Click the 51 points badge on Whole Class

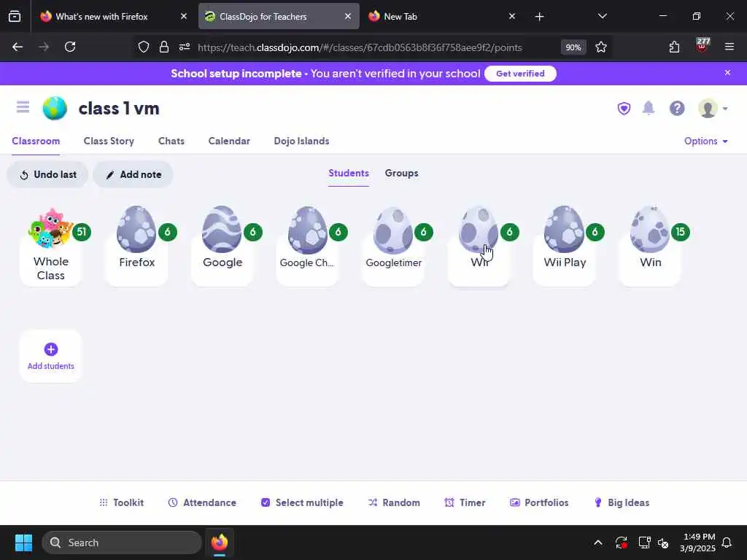coord(82,232)
